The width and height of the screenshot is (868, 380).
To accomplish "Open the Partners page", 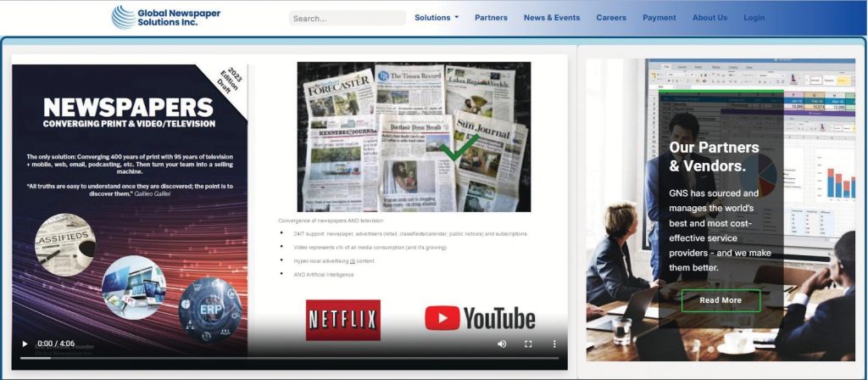I will 491,18.
